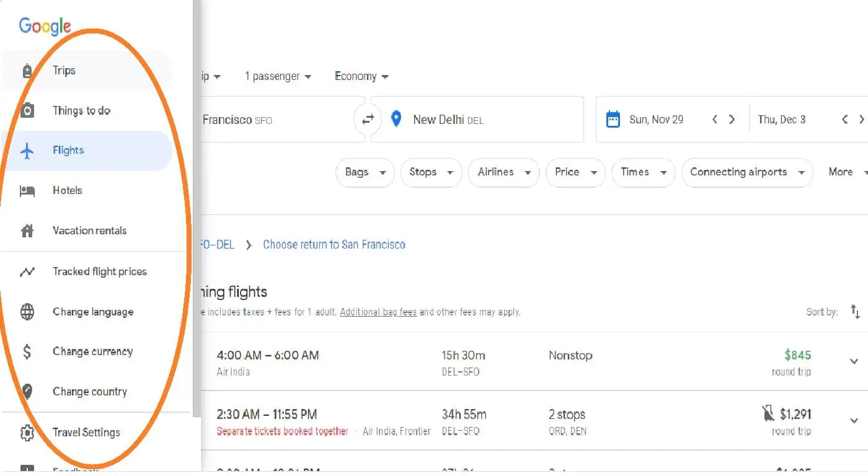868x476 pixels.
Task: Open the Airlines filter dropdown
Action: click(504, 172)
